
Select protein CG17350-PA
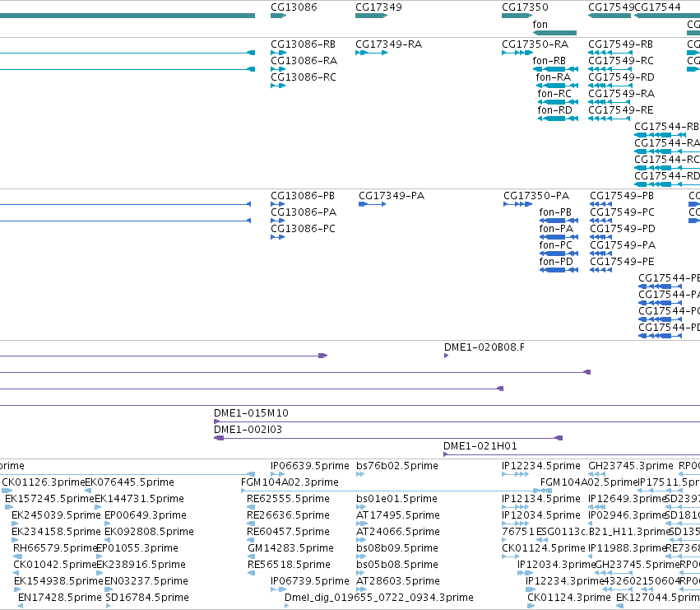(536, 196)
